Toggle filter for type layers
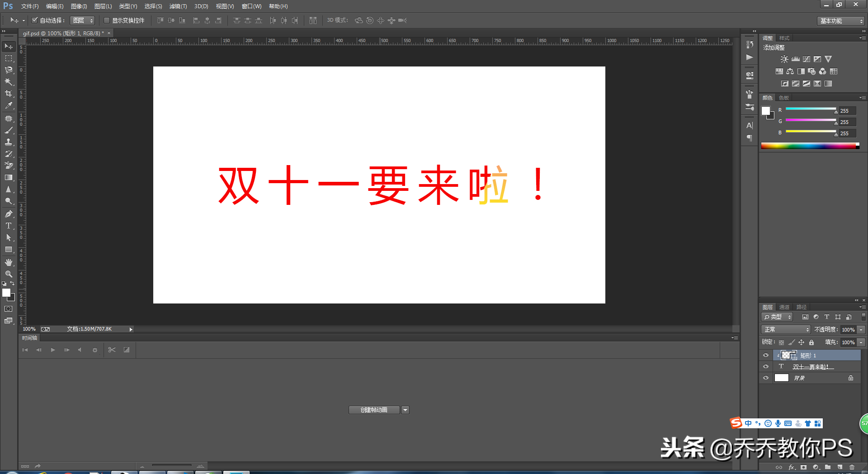Screen dimensions: 868x474 (x=827, y=317)
